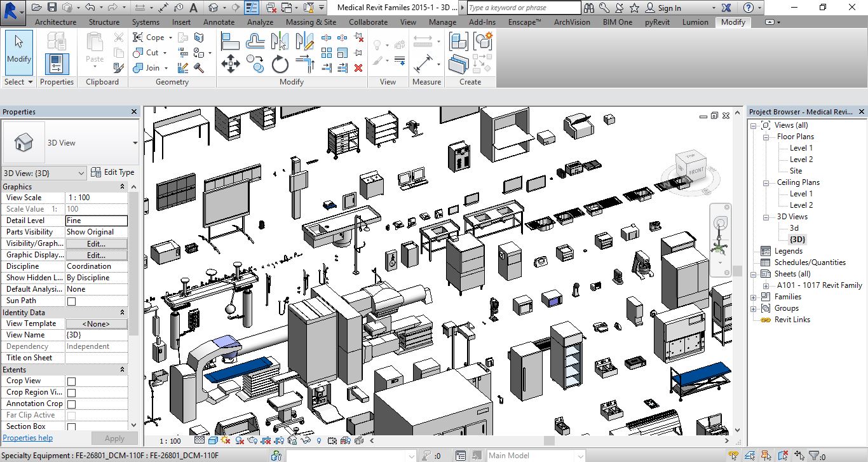Click the Thin Lines toggle icon
This screenshot has width=868, height=462.
coord(252,8)
